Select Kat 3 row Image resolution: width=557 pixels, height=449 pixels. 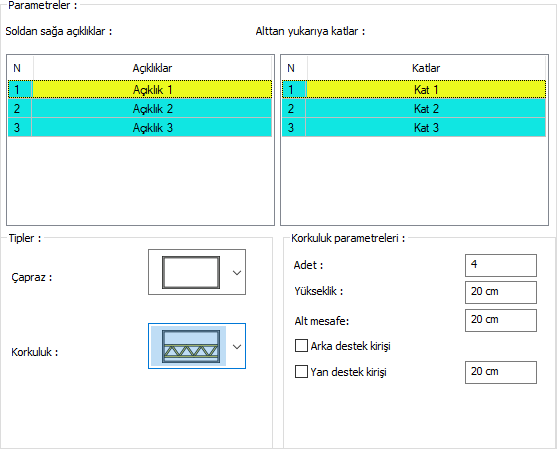(x=414, y=128)
